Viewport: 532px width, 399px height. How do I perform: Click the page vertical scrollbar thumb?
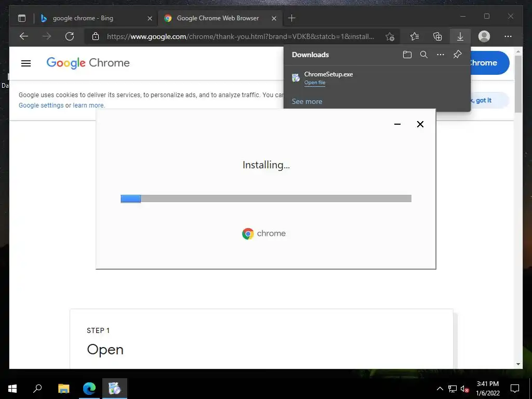coord(518,84)
